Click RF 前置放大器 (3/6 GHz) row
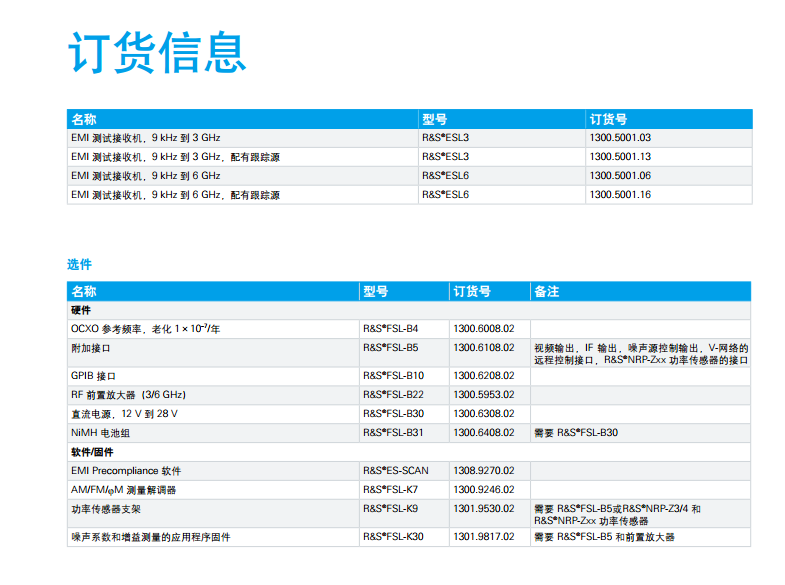The width and height of the screenshot is (785, 585). (409, 395)
